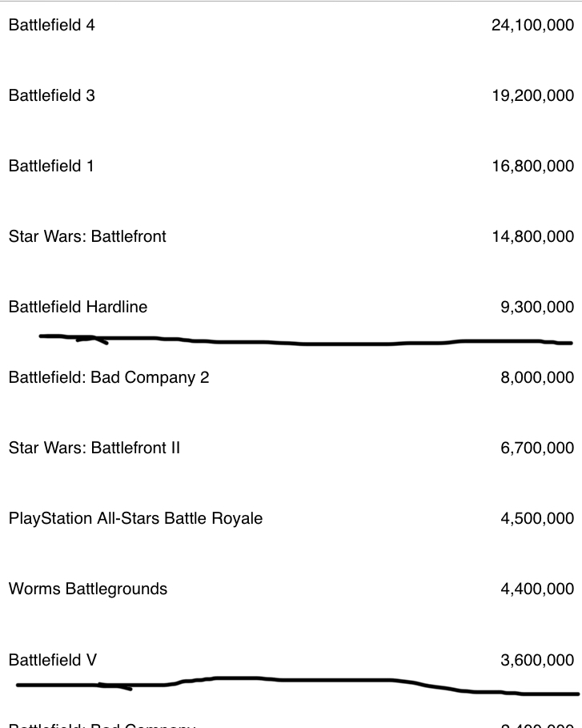This screenshot has width=582, height=728.
Task: Open the Battlefield 3 entry
Action: click(x=51, y=95)
